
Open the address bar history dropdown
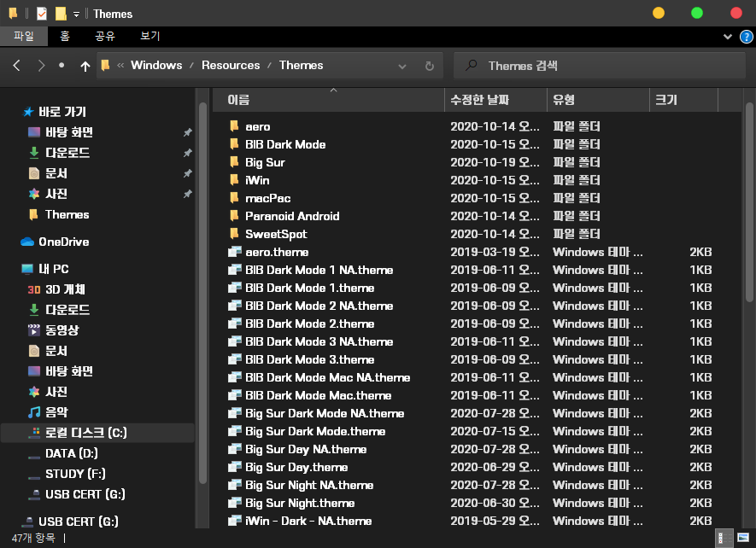click(x=402, y=66)
